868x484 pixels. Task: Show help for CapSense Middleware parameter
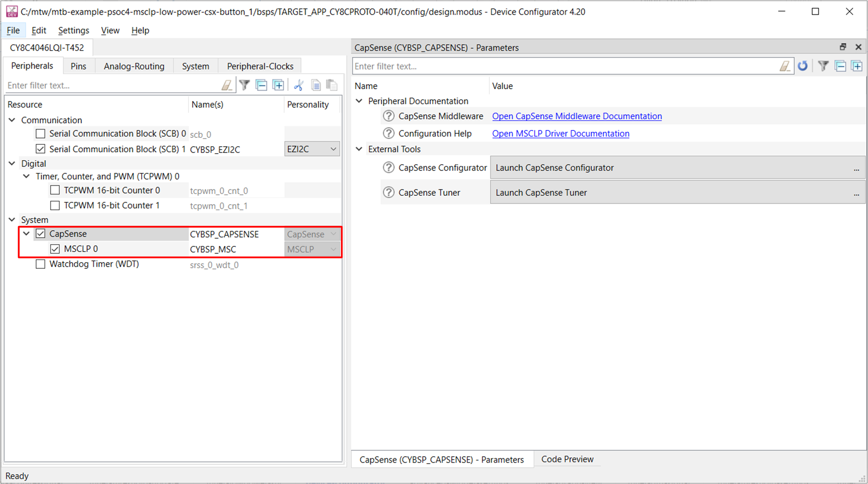tap(389, 116)
